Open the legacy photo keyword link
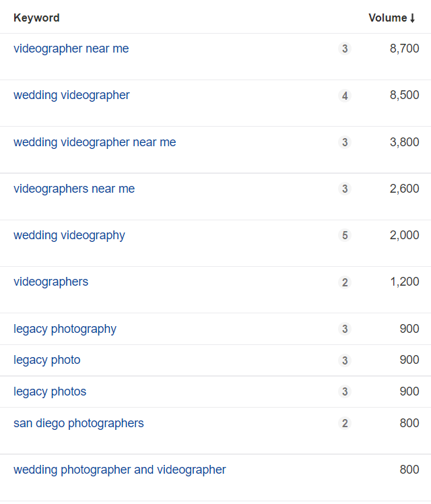The image size is (431, 504). [47, 360]
